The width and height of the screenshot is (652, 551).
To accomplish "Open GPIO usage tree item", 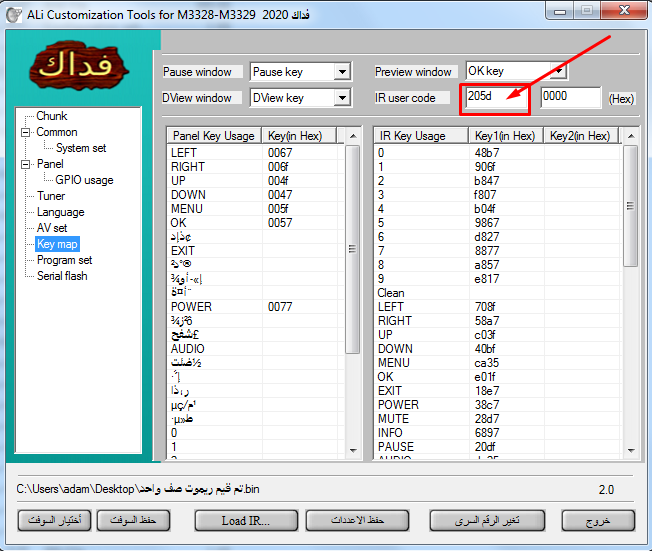I will [x=84, y=180].
